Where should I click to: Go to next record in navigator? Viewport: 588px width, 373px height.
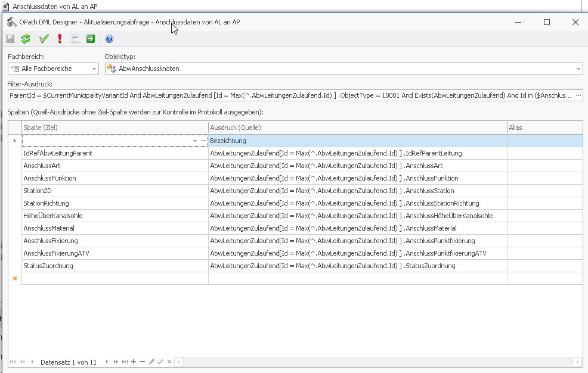[x=107, y=362]
